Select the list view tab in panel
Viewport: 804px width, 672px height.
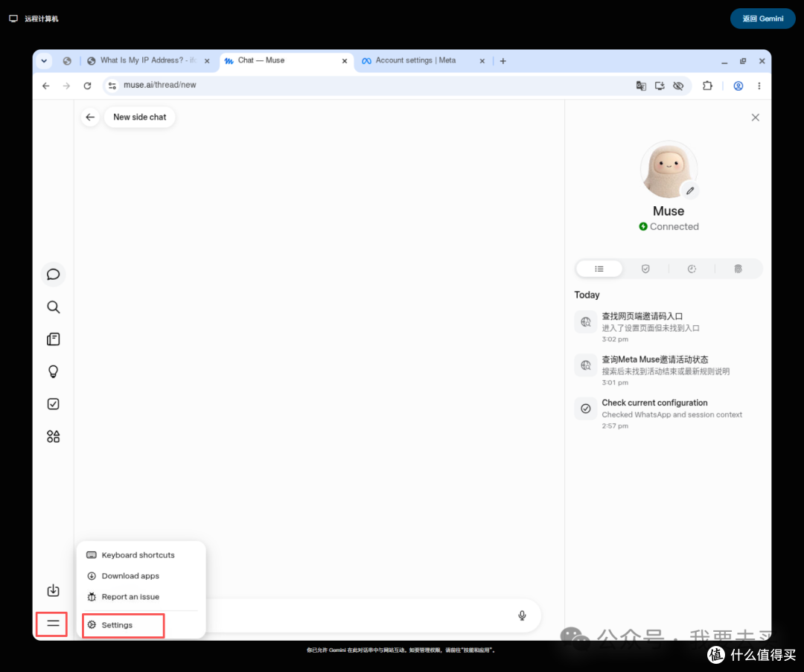click(x=599, y=269)
